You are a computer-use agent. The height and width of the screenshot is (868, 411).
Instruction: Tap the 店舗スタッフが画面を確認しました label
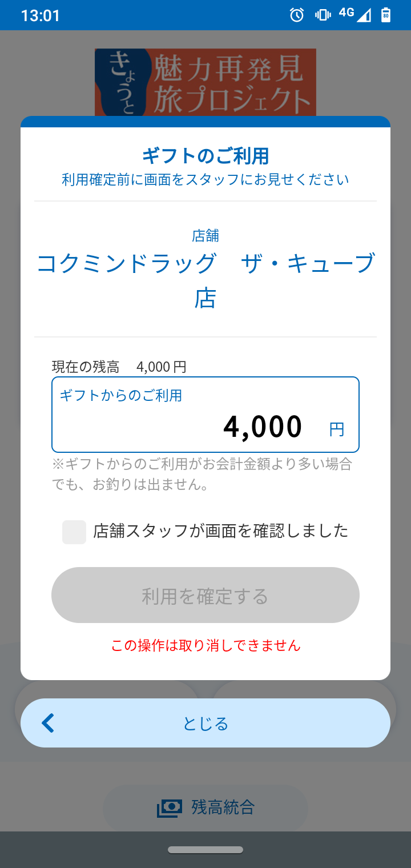[x=220, y=531]
